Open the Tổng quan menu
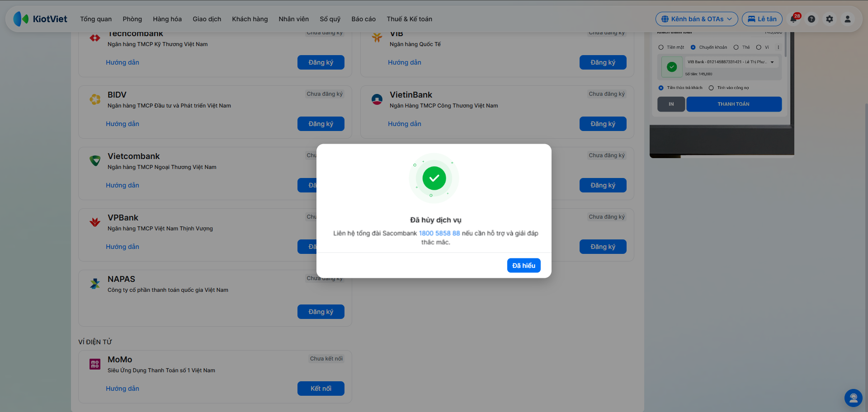The image size is (868, 412). click(96, 19)
